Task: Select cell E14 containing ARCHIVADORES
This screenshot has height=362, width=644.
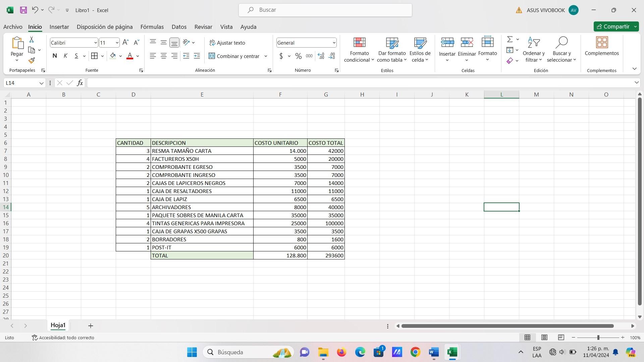Action: [x=202, y=207]
